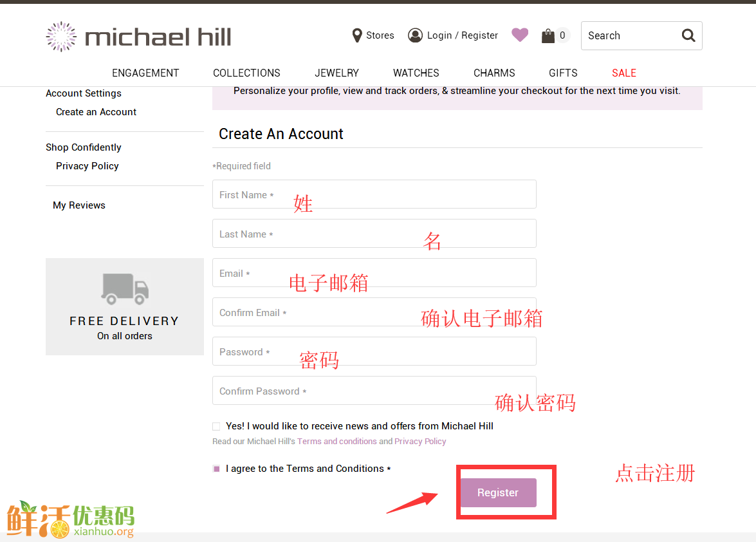Open the Terms and conditions link
The image size is (756, 542).
pos(337,441)
